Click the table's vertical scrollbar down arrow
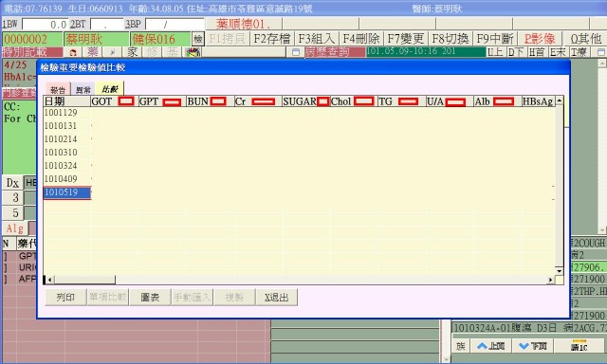 coord(559,271)
